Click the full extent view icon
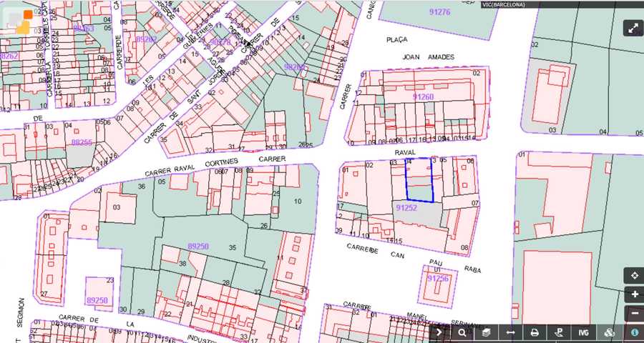The image size is (644, 343). tap(635, 276)
